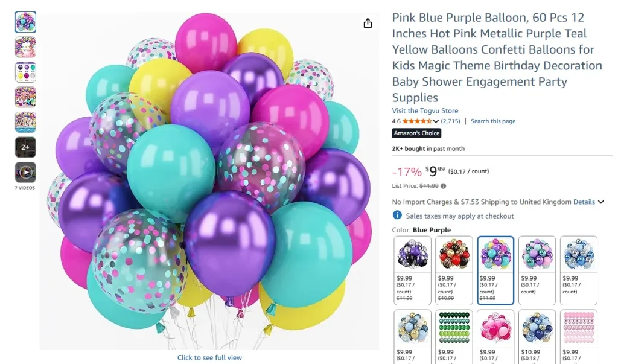Screen dimensions: 618x364
Task: Click the info icon next to List Price
Action: pos(443,186)
